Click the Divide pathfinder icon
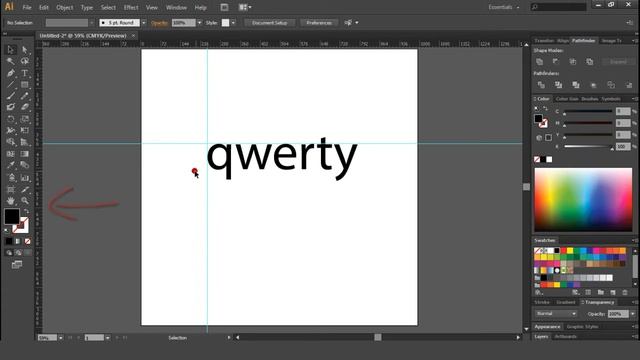This screenshot has height=360, width=640. pos(541,85)
